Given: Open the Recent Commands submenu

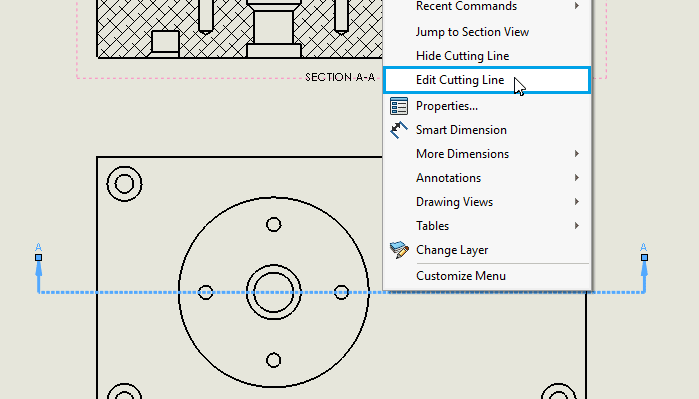Looking at the screenshot, I should [487, 6].
